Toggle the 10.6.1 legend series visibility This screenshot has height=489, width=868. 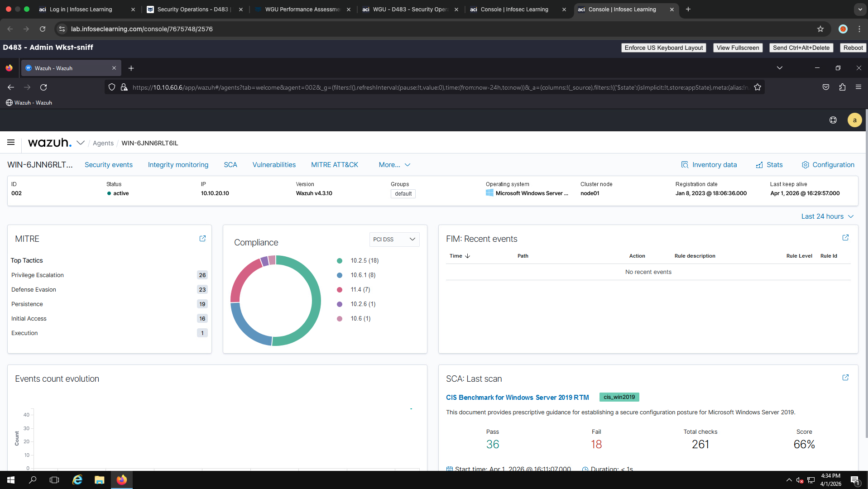coord(363,275)
